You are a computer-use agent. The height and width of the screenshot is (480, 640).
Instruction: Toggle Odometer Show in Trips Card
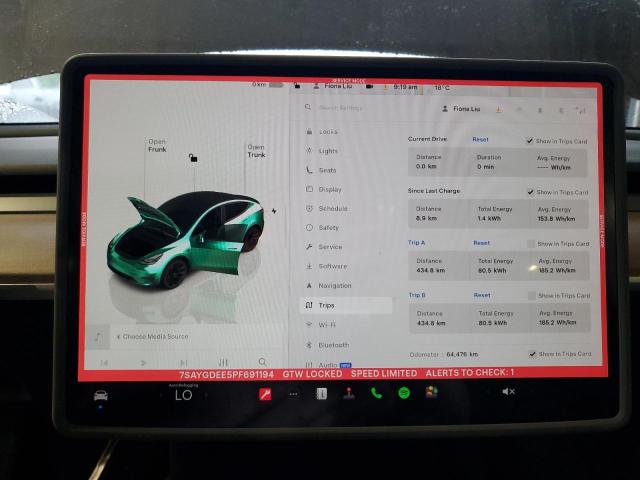coord(532,354)
